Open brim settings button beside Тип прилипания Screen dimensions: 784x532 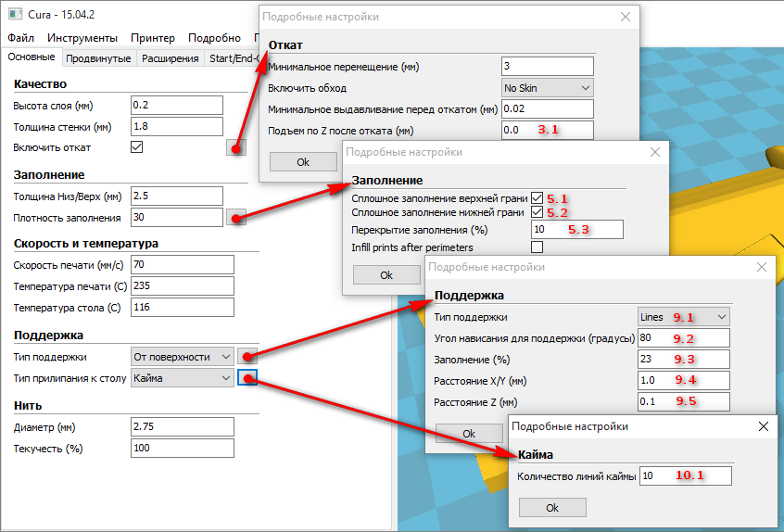click(247, 378)
